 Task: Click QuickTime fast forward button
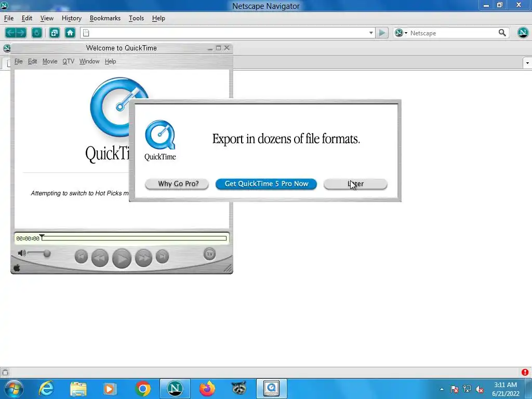143,258
